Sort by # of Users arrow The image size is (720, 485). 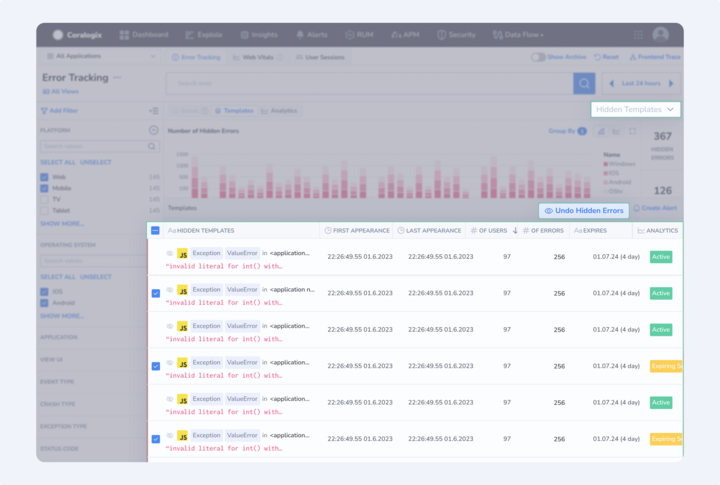pos(515,231)
